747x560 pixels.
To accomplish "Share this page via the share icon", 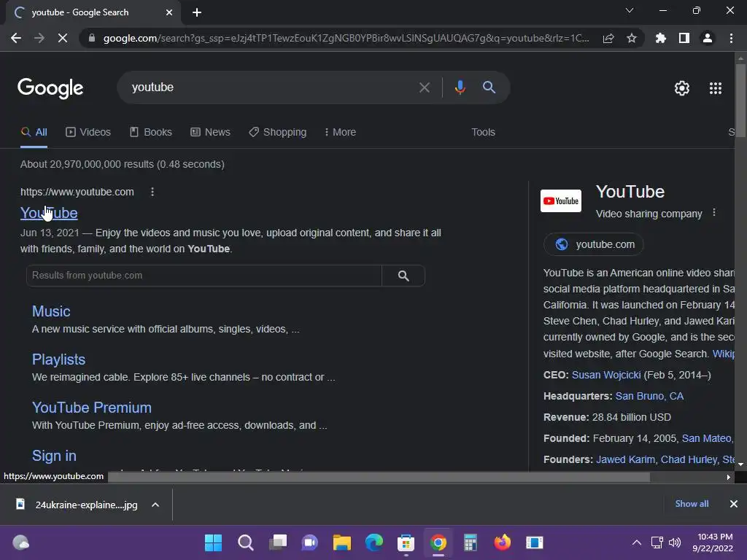I will pos(608,38).
